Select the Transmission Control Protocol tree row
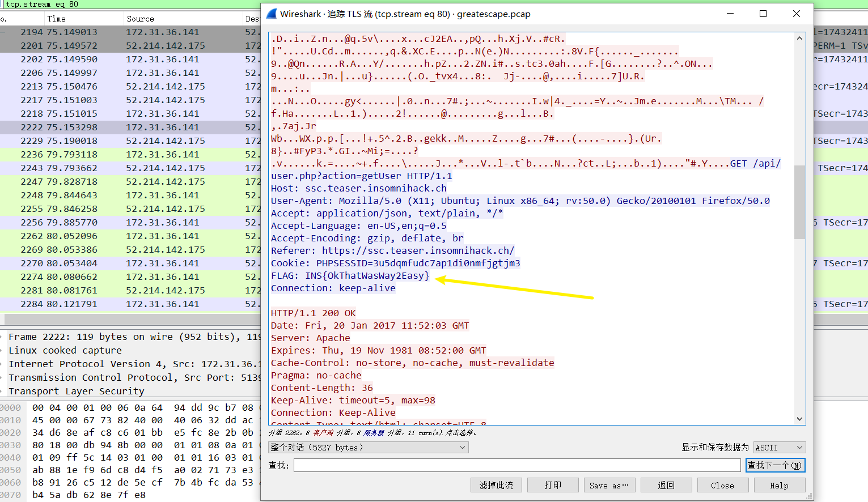This screenshot has width=868, height=502. [130, 377]
